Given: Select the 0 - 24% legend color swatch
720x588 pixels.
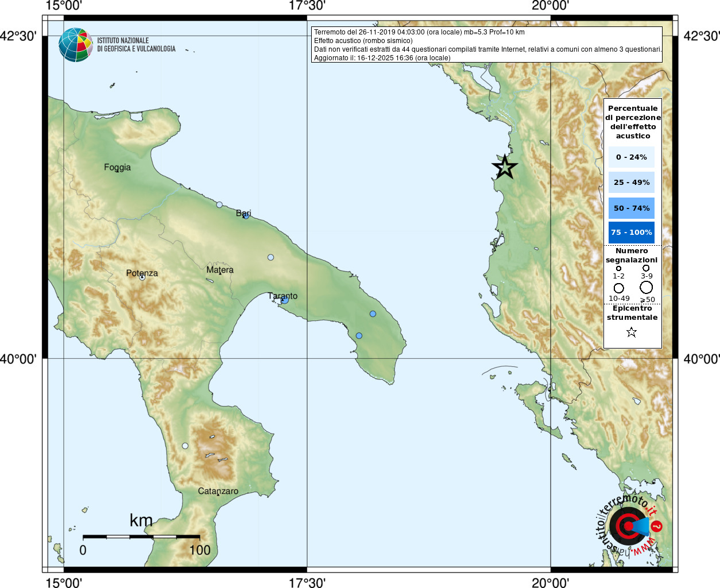Looking at the screenshot, I should [631, 157].
